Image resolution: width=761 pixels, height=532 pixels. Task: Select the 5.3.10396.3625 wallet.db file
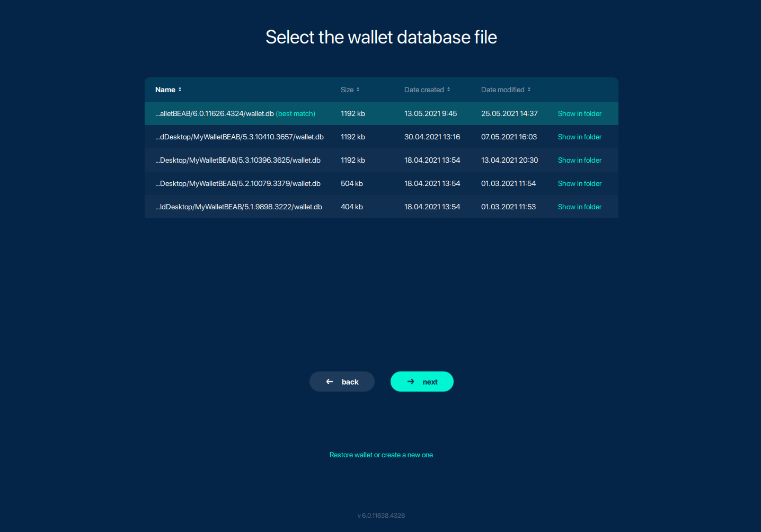pyautogui.click(x=237, y=160)
